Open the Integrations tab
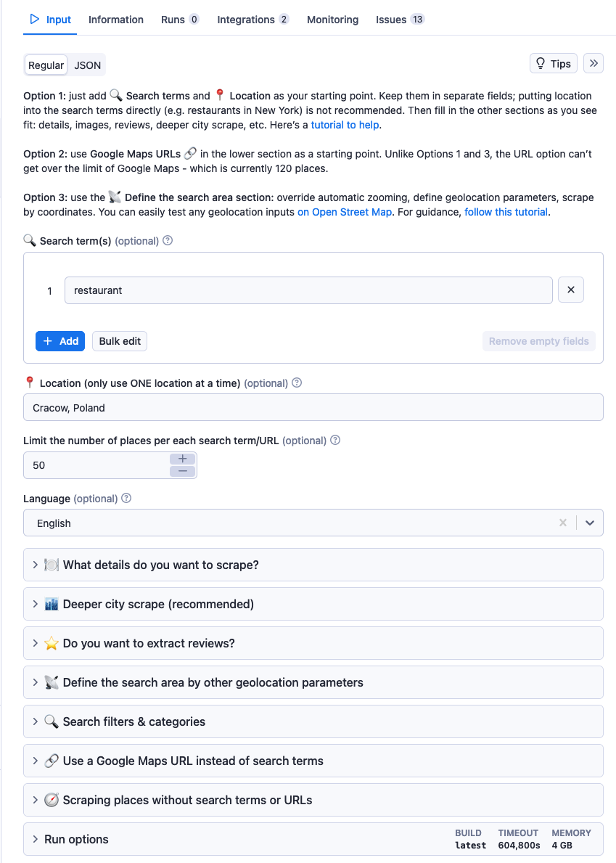616x863 pixels. pos(245,20)
